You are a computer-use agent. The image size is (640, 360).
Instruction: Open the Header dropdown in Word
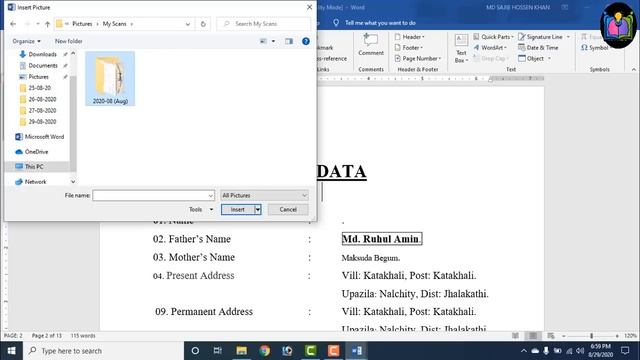(409, 37)
